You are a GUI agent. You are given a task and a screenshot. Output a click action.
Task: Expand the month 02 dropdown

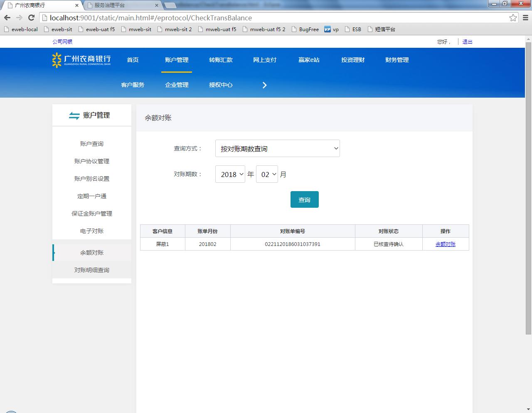coord(267,174)
